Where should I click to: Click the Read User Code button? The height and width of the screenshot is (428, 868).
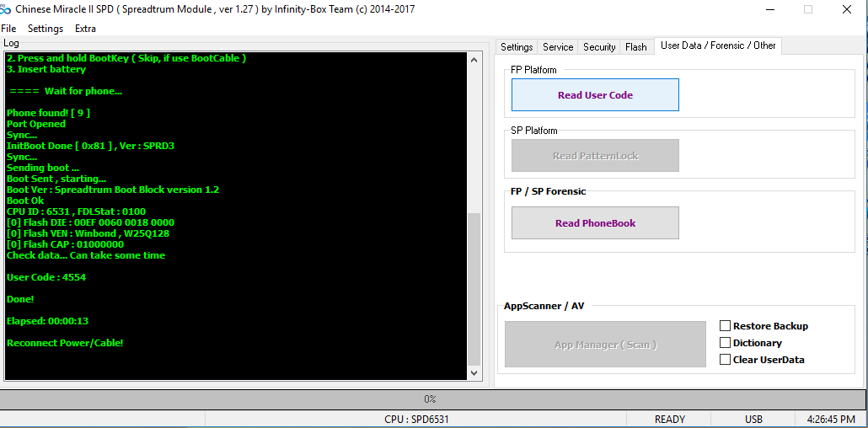595,94
